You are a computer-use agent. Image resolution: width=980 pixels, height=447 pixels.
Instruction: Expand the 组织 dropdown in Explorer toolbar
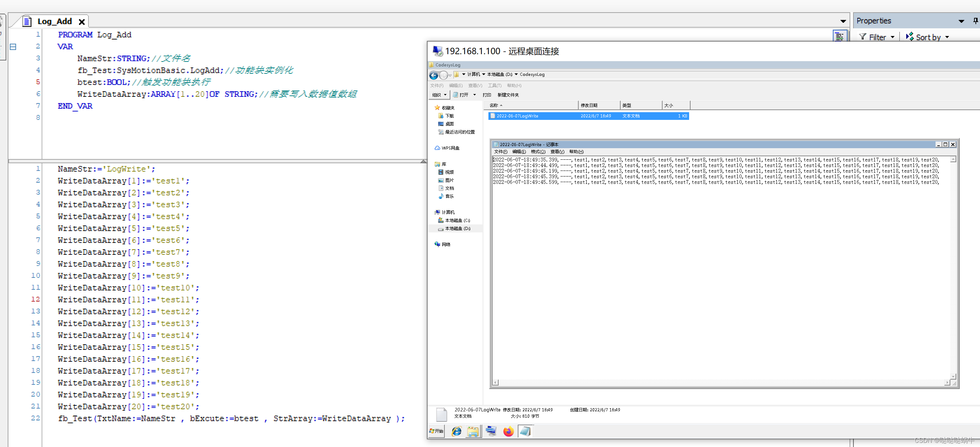point(439,95)
